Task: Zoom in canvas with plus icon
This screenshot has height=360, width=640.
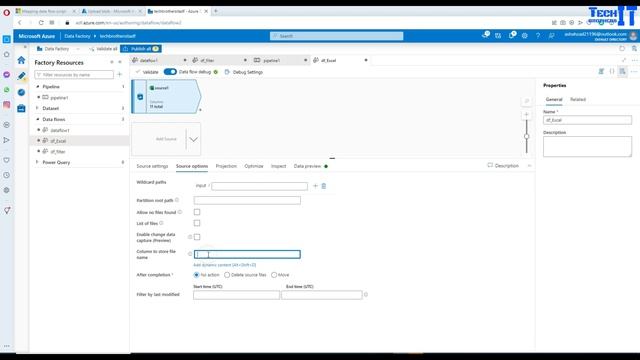Action: [x=527, y=115]
